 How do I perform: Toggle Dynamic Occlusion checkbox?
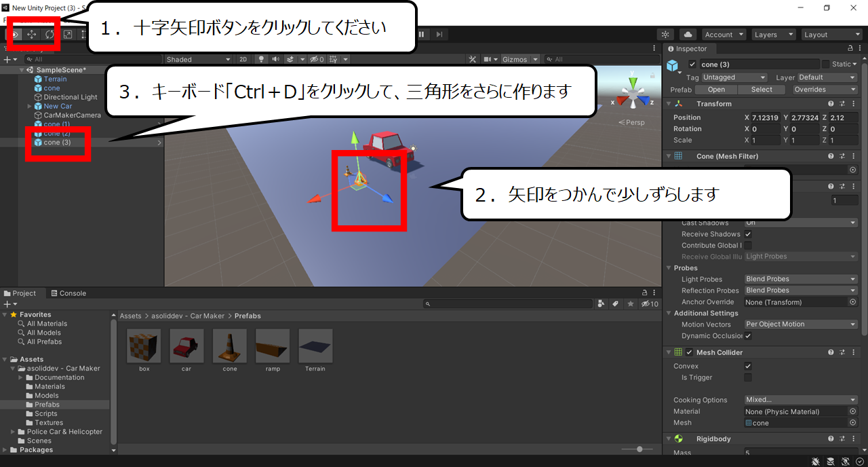[x=748, y=336]
